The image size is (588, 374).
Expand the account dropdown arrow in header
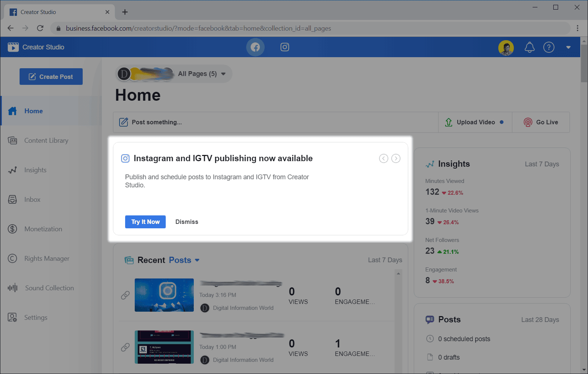coord(568,47)
